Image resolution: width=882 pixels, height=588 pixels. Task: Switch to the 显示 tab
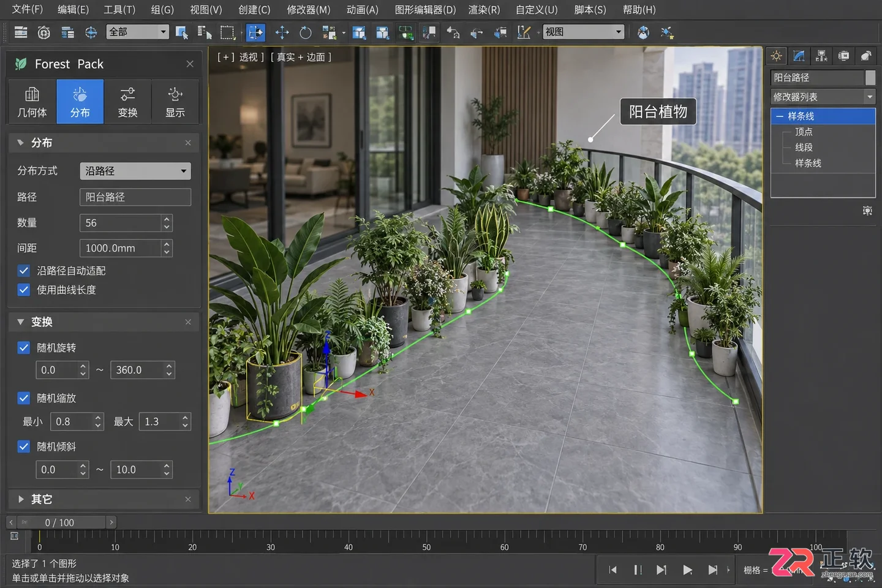(x=175, y=102)
